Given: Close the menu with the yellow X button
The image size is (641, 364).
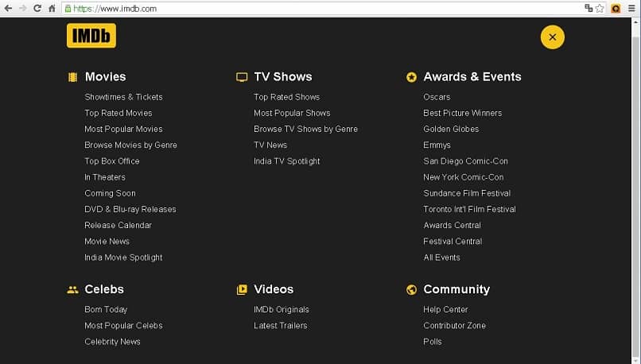Looking at the screenshot, I should coord(552,37).
